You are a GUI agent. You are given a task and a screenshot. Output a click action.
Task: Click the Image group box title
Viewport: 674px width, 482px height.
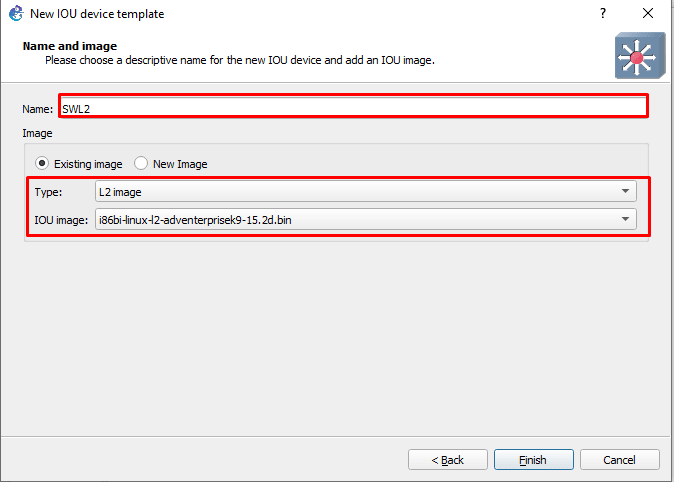pos(37,133)
